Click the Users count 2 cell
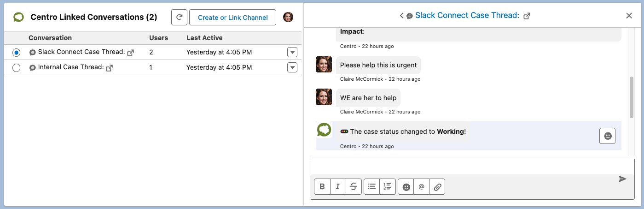Screen dimensions: 644x209 (x=151, y=52)
